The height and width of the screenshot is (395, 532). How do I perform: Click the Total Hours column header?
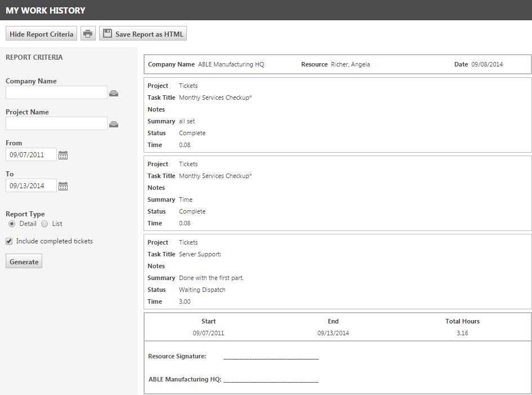coord(462,321)
